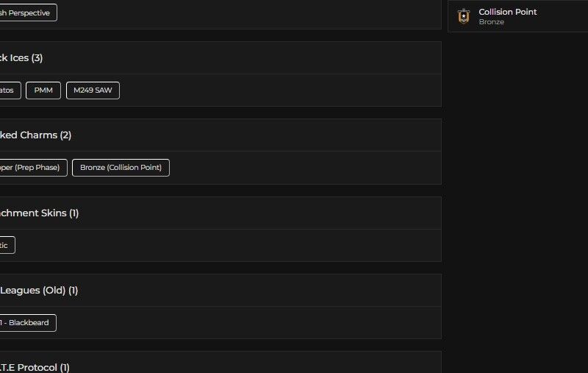Viewport: 588px width, 373px height.
Task: Click the Bronze subtitle under Collision Point
Action: click(491, 22)
